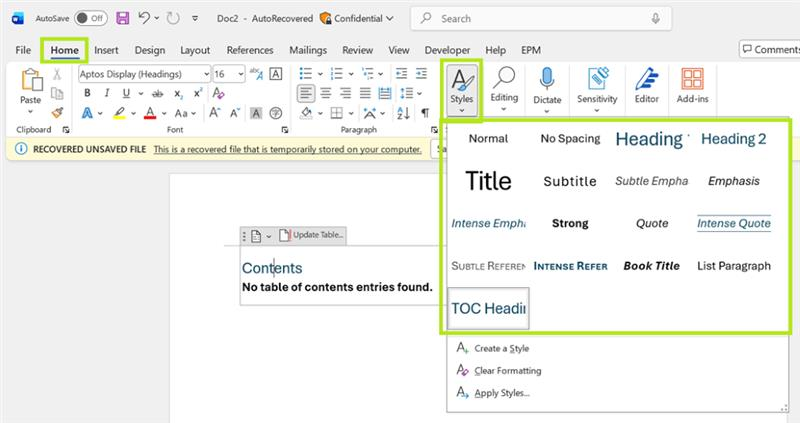Apply the Title style
The width and height of the screenshot is (800, 423).
pyautogui.click(x=488, y=181)
